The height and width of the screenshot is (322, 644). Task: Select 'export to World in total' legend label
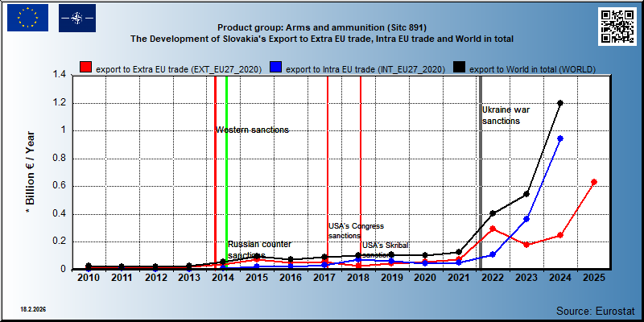(x=532, y=69)
